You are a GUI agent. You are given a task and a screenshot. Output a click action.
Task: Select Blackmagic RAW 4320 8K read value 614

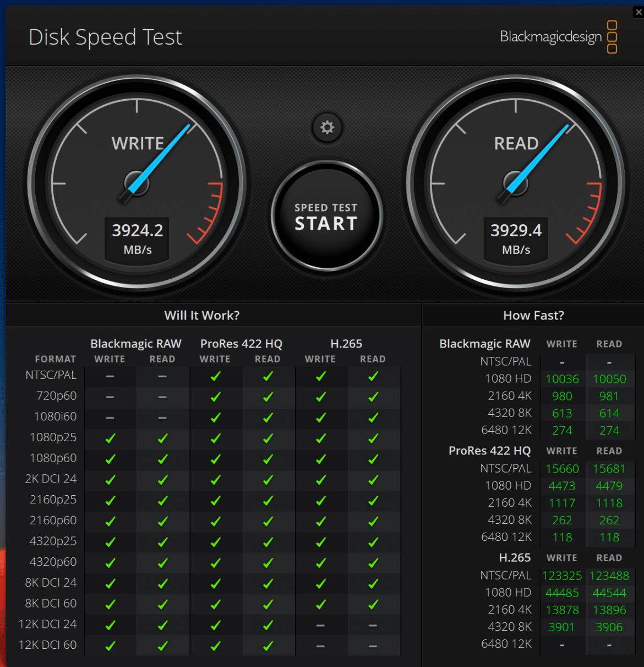[609, 413]
